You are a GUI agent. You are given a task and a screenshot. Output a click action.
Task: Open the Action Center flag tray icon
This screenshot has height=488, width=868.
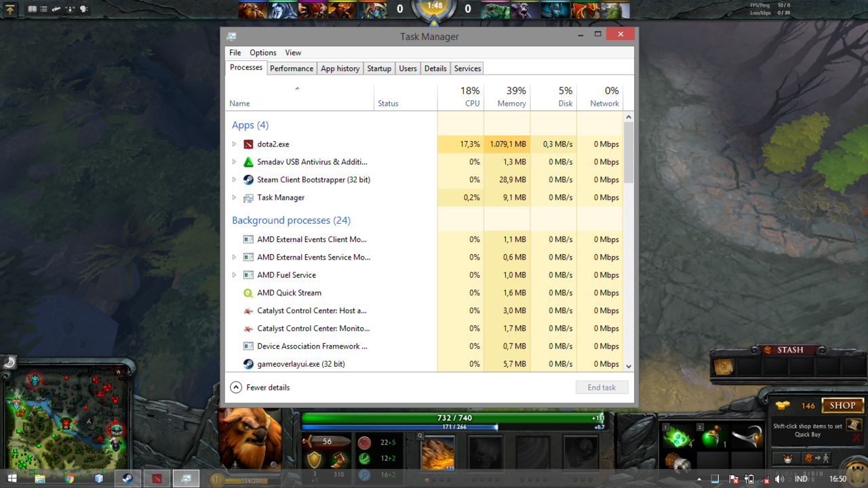[734, 479]
